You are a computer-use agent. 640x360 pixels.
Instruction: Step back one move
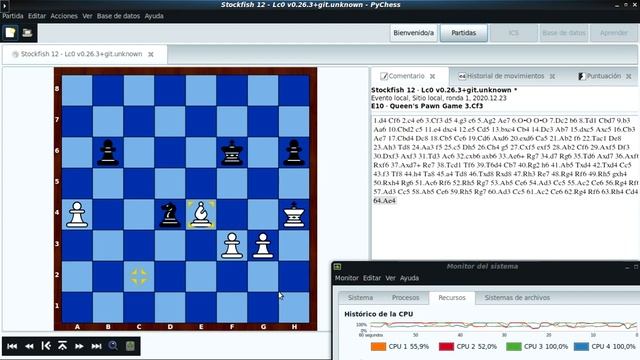coord(29,346)
